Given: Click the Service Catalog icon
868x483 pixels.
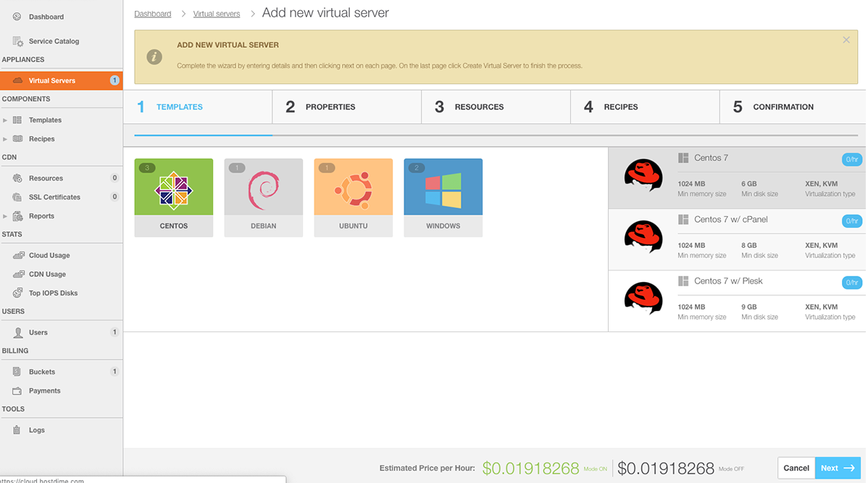Looking at the screenshot, I should tap(17, 41).
